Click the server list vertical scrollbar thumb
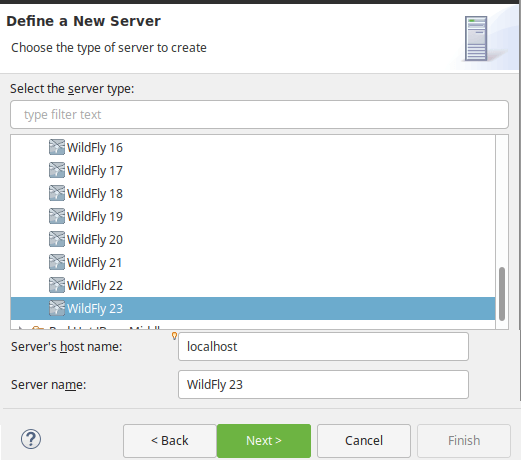This screenshot has width=521, height=460. [502, 294]
